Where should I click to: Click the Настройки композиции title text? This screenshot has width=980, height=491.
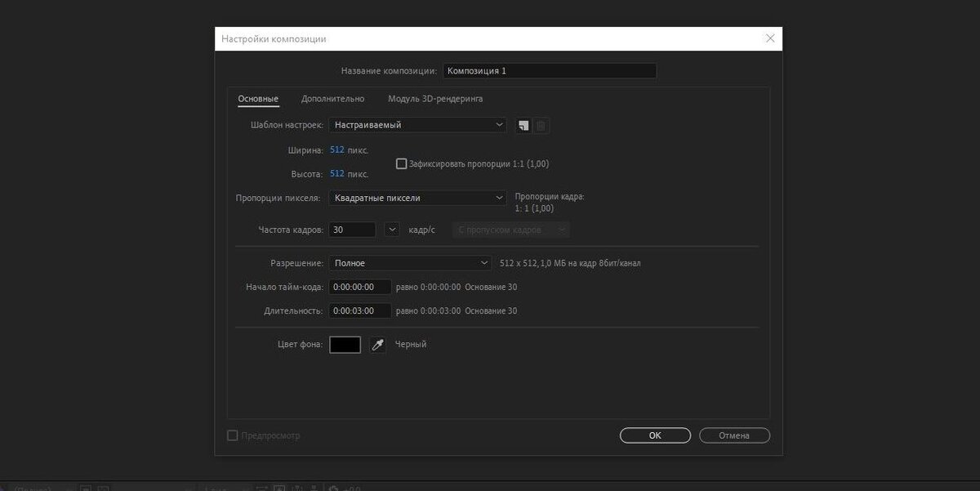(x=274, y=39)
